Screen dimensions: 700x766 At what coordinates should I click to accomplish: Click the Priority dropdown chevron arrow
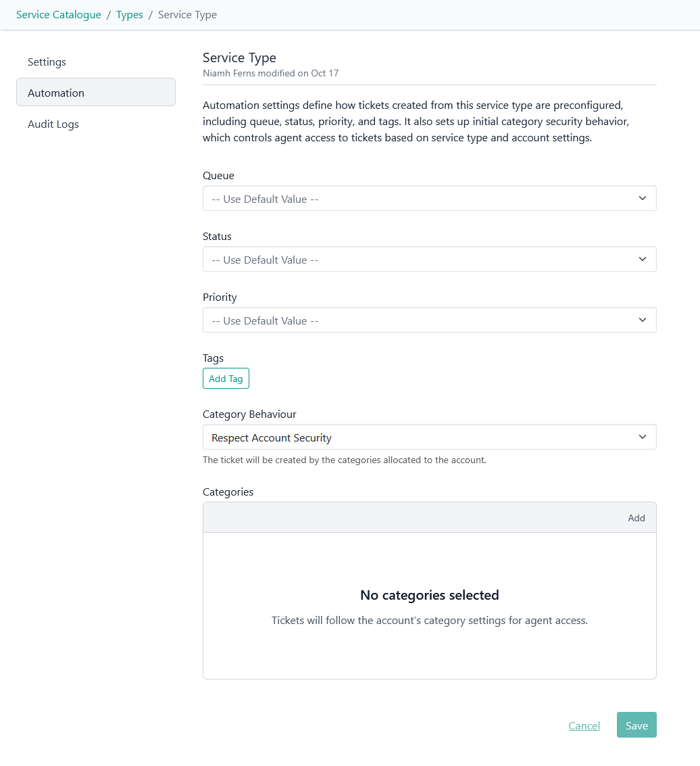point(642,320)
